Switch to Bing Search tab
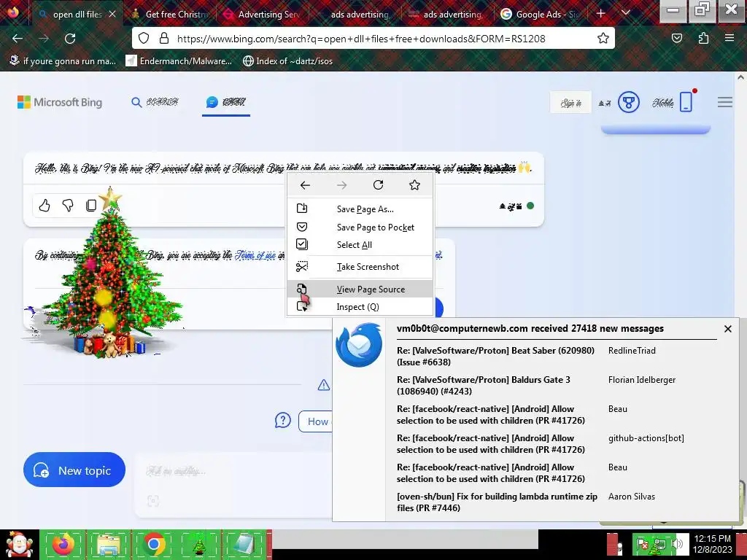This screenshot has height=560, width=747. tap(155, 102)
